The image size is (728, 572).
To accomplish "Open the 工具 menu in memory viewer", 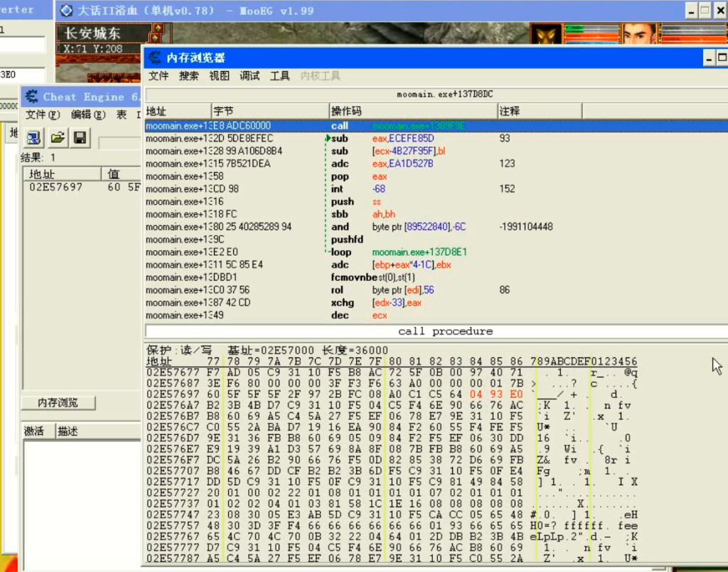I will 280,76.
